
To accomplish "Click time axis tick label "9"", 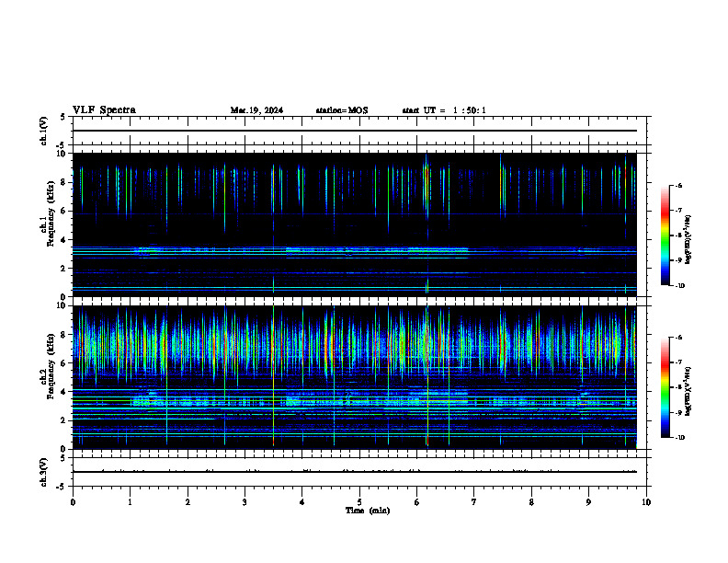I will coord(588,501).
